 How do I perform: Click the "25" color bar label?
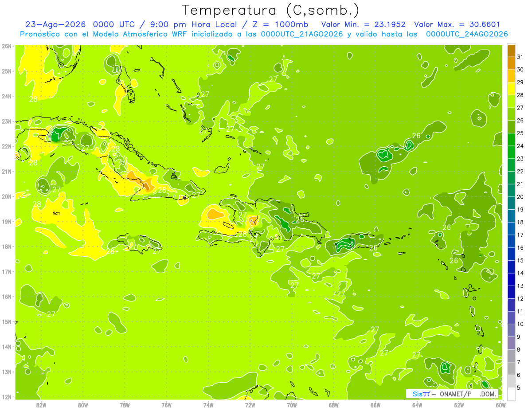520,133
